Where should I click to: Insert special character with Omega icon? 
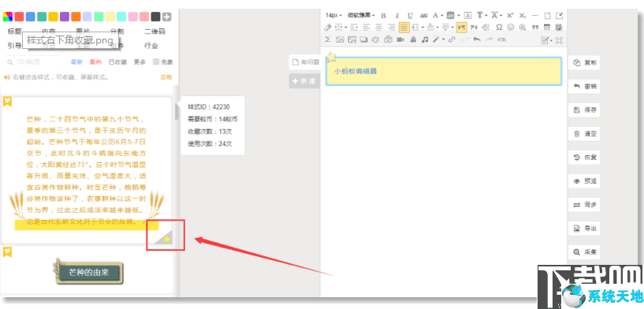(x=499, y=28)
